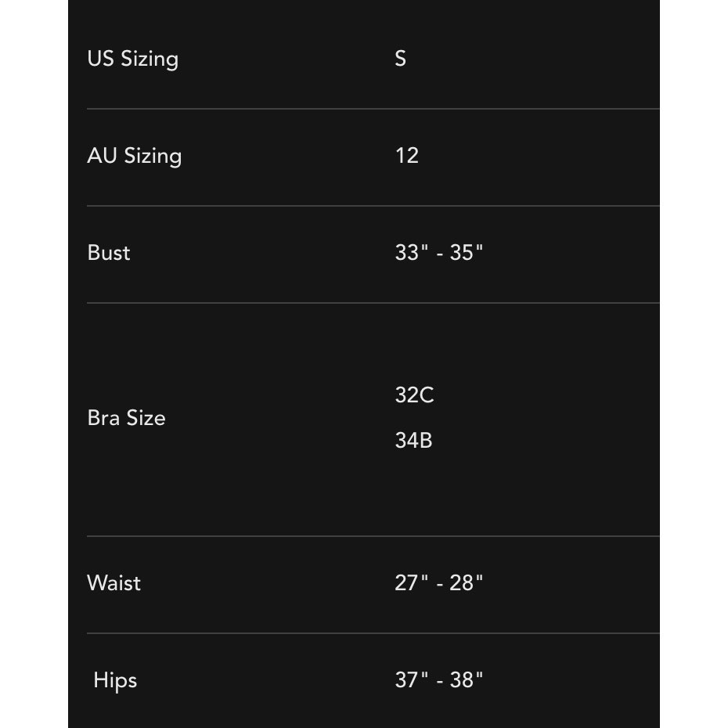The image size is (728, 728).
Task: Click the divider line below AU Sizing
Action: pyautogui.click(x=373, y=206)
